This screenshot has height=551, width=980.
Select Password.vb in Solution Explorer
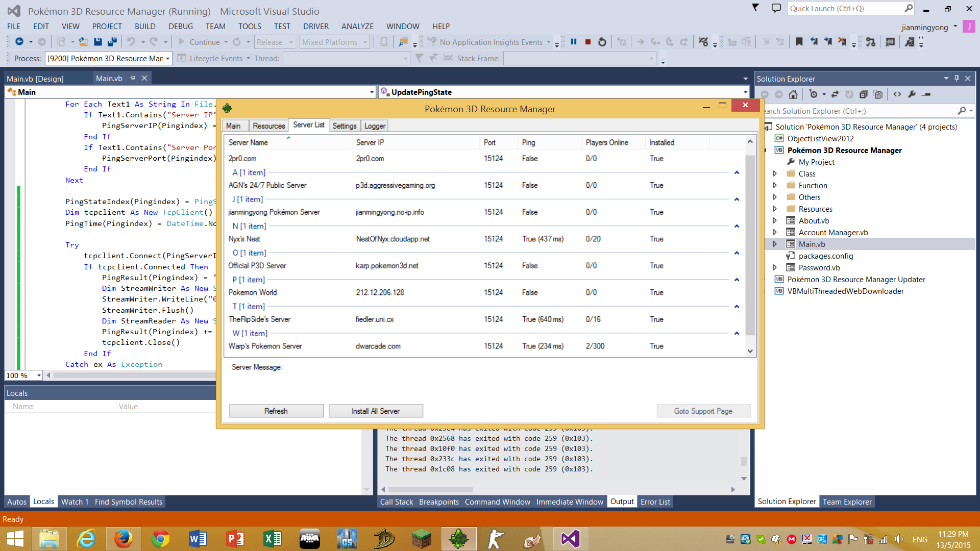point(819,267)
